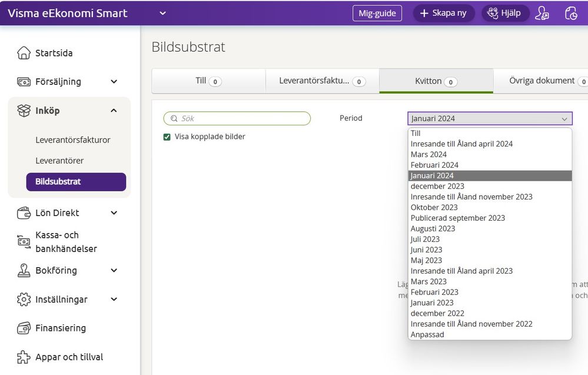The image size is (588, 375).
Task: Click the search magnifier icon
Action: pos(174,118)
